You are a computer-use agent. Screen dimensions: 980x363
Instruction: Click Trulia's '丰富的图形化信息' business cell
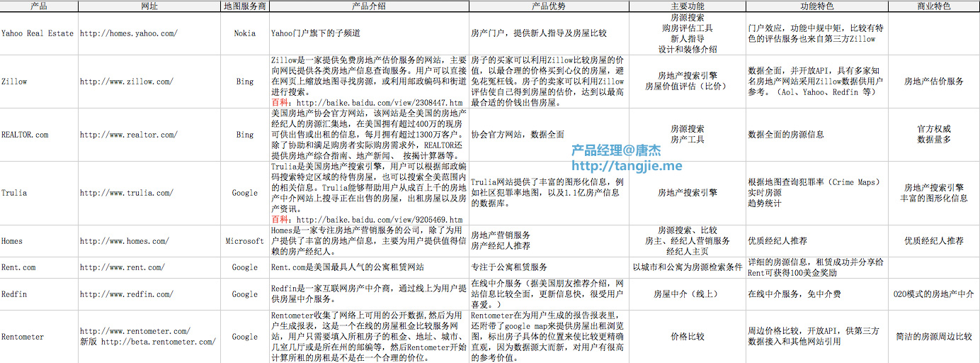click(x=934, y=193)
